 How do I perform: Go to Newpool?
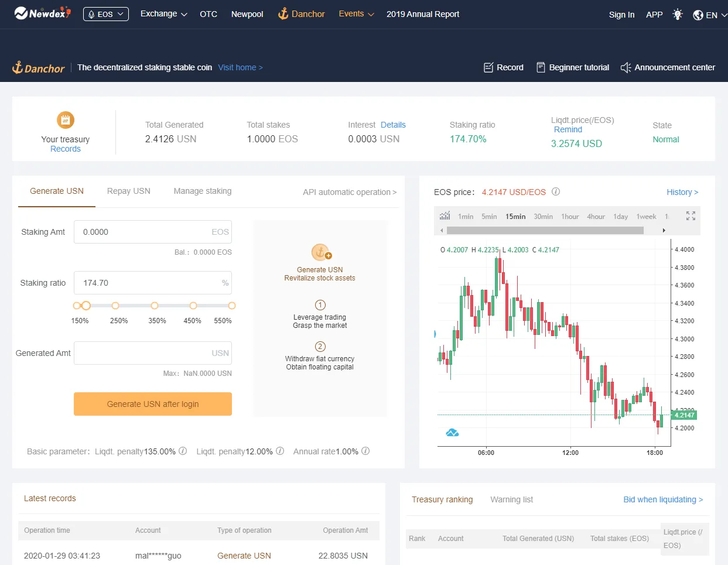coord(247,14)
